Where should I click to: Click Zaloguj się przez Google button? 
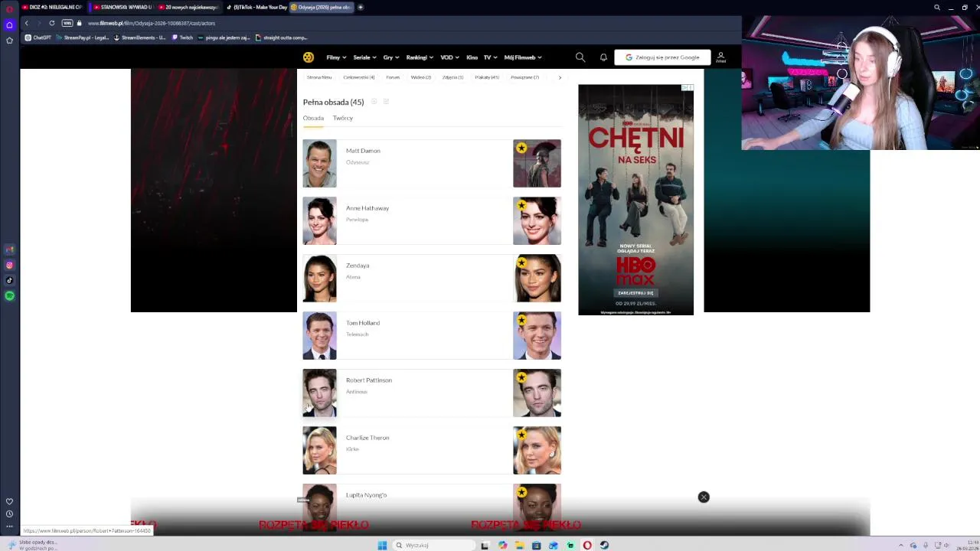[662, 57]
